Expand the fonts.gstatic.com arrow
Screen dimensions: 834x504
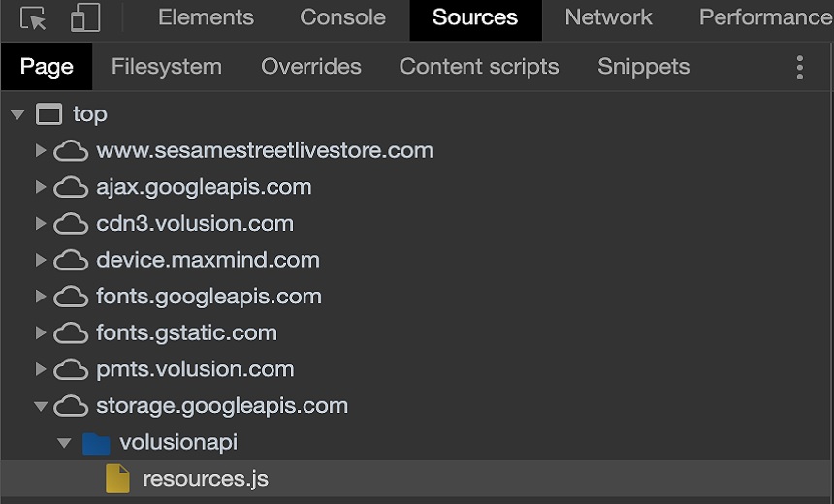(41, 333)
